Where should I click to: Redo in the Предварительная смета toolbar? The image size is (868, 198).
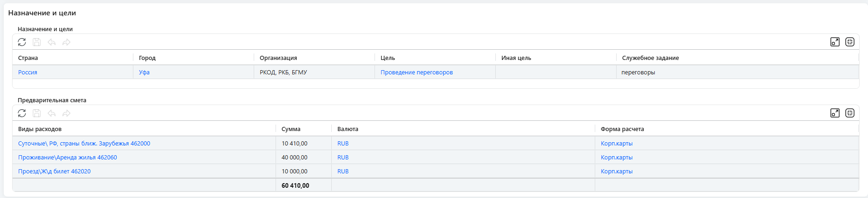(x=66, y=113)
